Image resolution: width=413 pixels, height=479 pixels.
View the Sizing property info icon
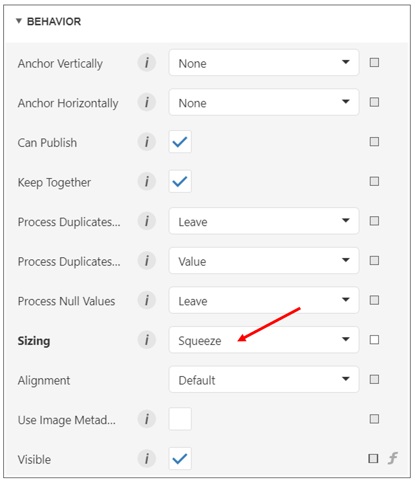tap(147, 340)
